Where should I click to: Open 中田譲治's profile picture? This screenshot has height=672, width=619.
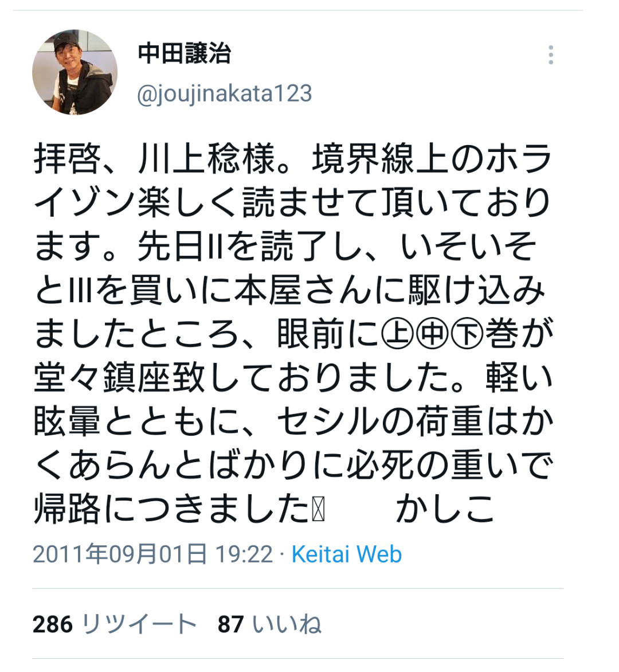tap(75, 72)
